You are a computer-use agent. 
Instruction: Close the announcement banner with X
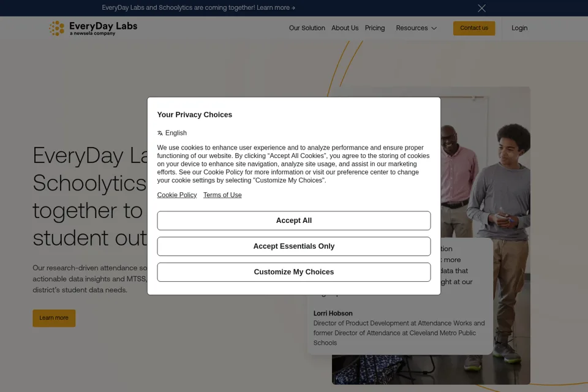pyautogui.click(x=481, y=8)
